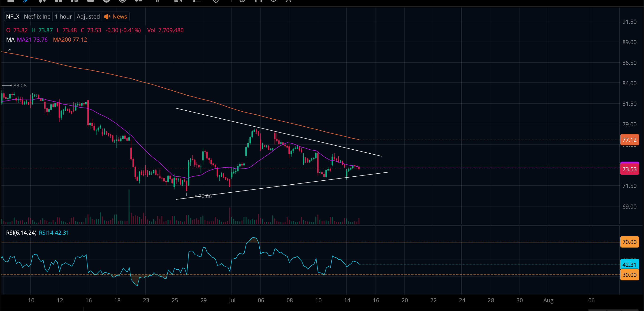Viewport: 644px width, 311px height.
Task: Click the high price H 73.87
Action: click(x=42, y=30)
